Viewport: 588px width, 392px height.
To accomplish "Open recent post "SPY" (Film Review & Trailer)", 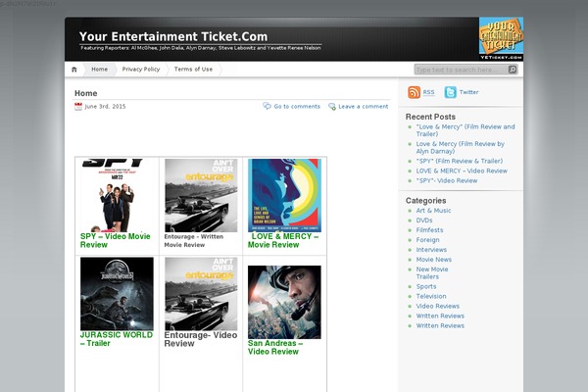I will tap(460, 161).
